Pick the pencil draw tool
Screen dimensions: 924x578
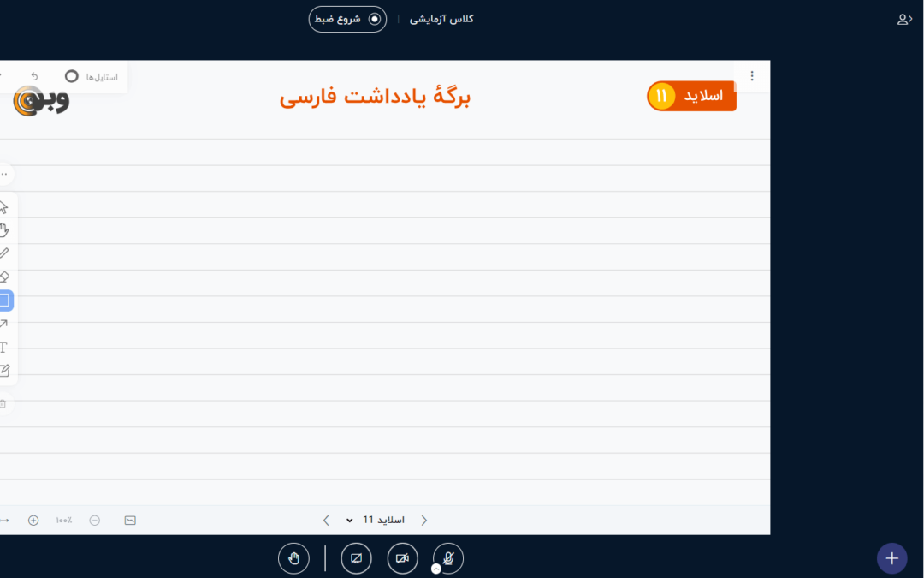pos(4,253)
